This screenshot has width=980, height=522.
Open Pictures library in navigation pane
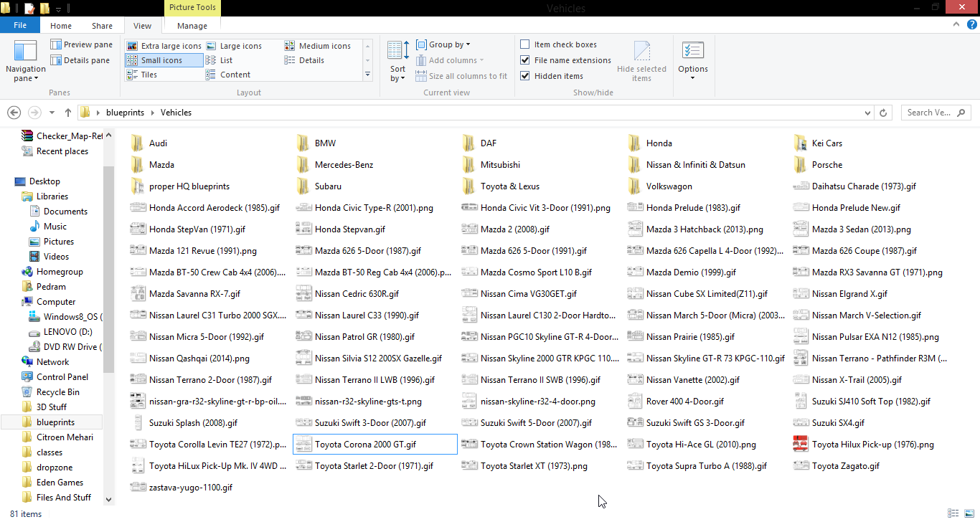(x=52, y=242)
